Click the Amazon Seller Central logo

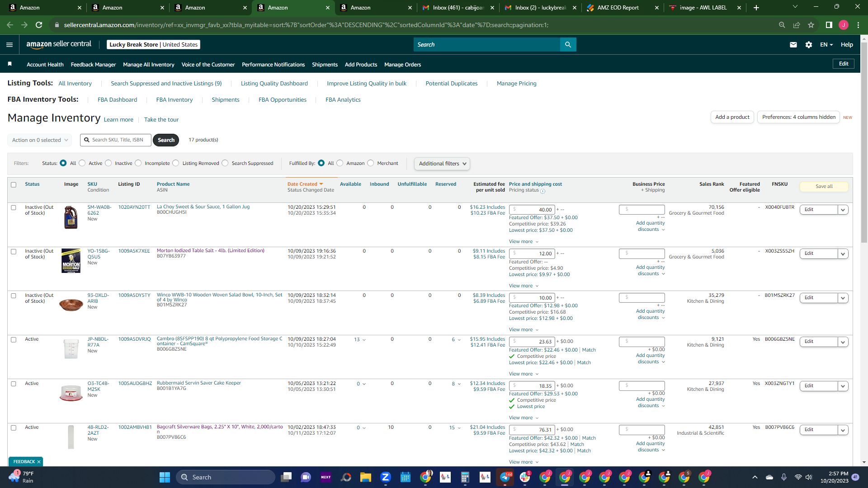point(59,44)
